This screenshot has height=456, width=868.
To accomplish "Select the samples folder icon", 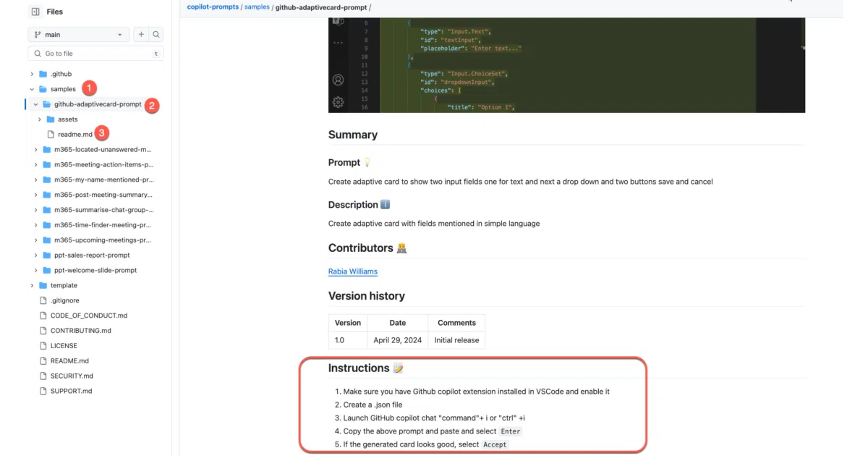I will click(x=43, y=89).
